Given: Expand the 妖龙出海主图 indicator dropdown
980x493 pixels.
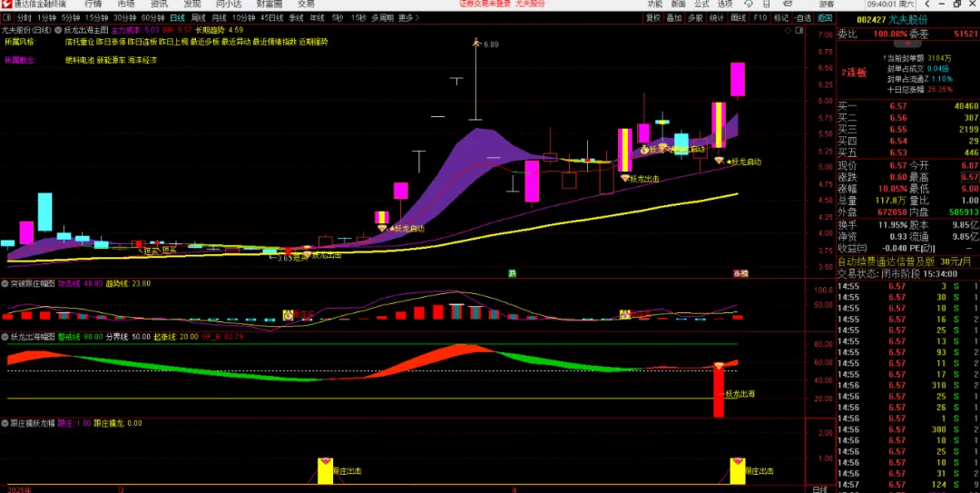Looking at the screenshot, I should click(59, 29).
